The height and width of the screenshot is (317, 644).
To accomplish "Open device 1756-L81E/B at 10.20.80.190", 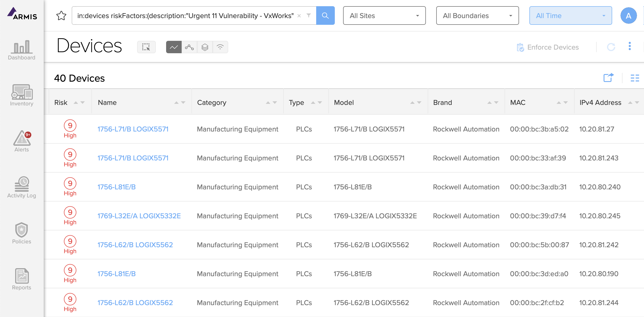I will pos(116,274).
